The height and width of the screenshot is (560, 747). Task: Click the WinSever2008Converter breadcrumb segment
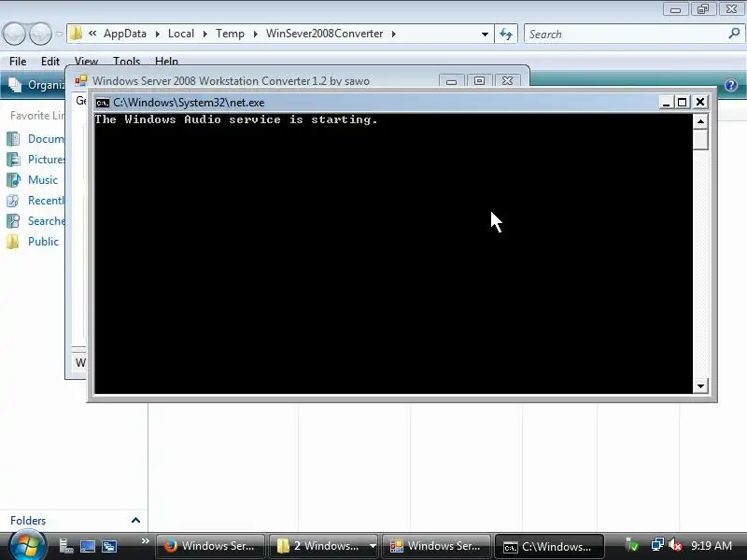[324, 34]
